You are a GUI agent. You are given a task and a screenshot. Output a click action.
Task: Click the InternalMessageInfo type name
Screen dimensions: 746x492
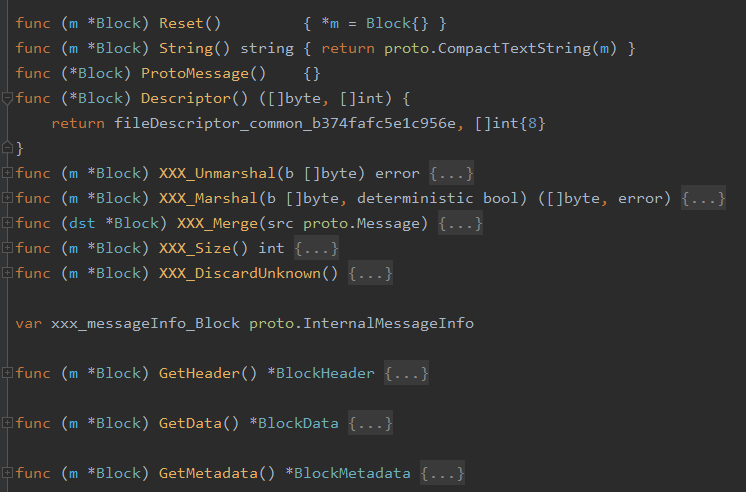pos(389,323)
